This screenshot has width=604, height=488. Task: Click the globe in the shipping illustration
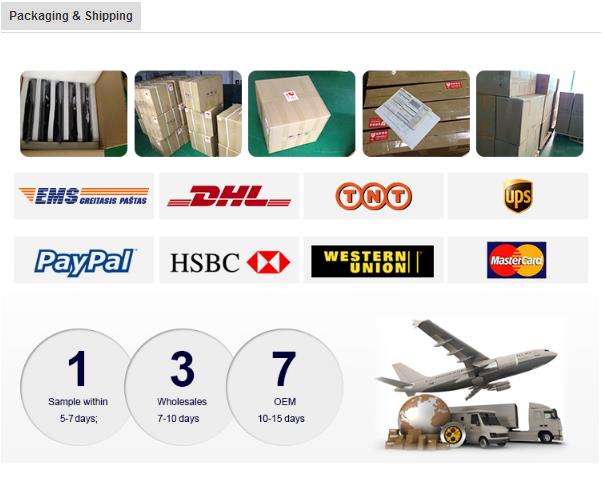pyautogui.click(x=424, y=415)
